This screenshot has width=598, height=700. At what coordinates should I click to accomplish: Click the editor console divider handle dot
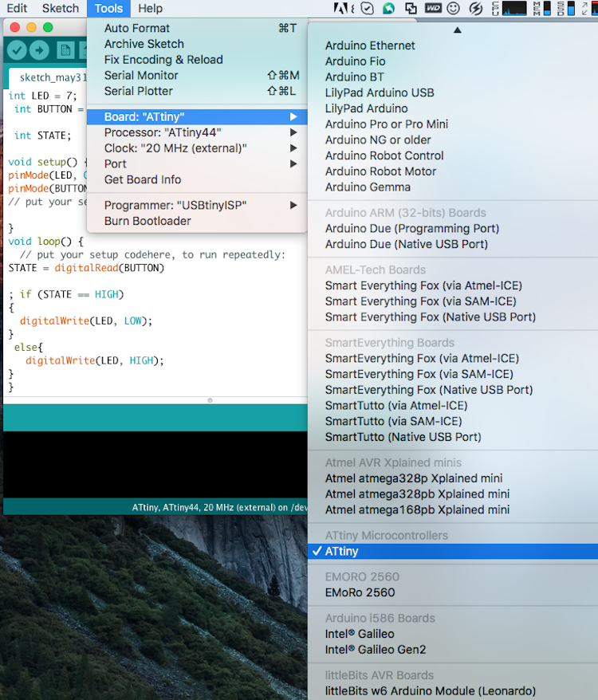click(x=210, y=400)
